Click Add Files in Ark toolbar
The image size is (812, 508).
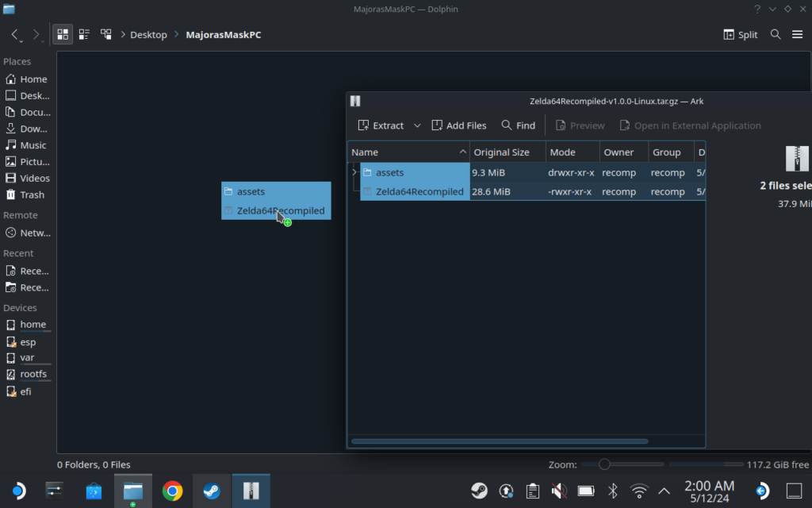pos(459,125)
